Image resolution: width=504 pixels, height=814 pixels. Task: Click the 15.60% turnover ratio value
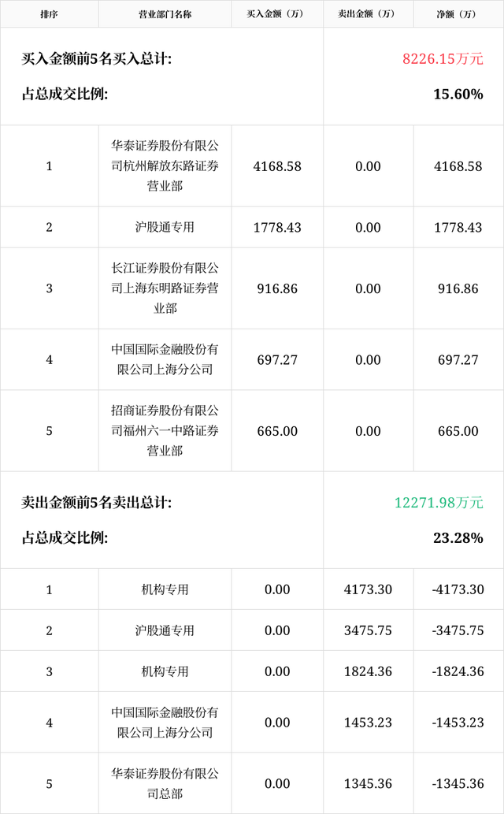[x=458, y=95]
